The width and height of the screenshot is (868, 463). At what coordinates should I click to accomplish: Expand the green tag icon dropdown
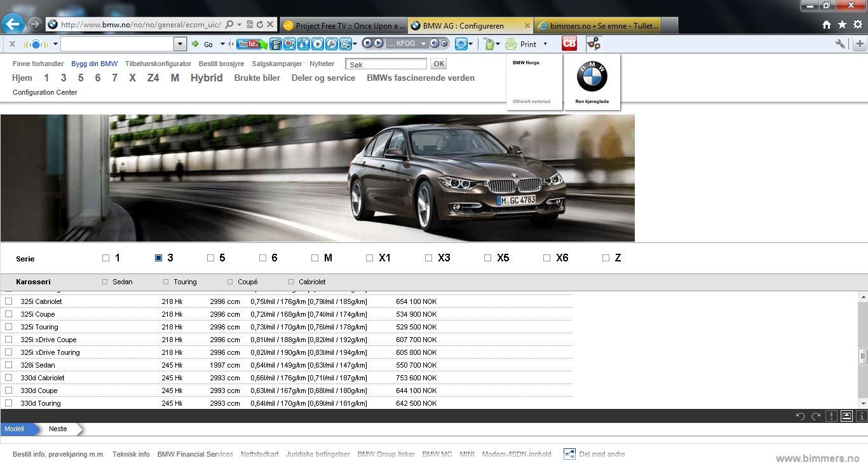tap(498, 44)
